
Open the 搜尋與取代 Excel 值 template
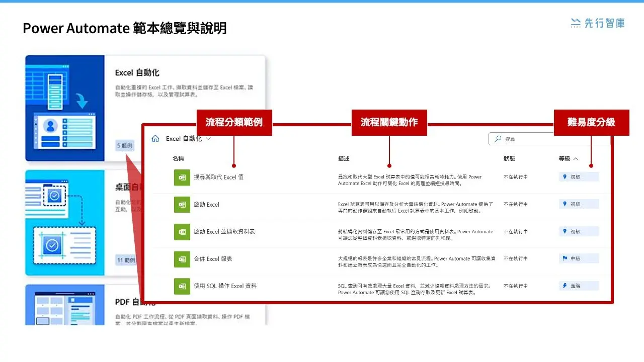218,177
